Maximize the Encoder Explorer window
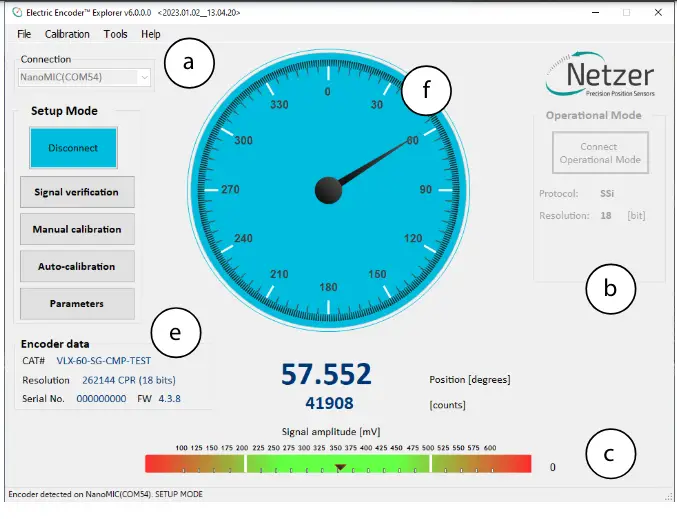 tap(627, 12)
